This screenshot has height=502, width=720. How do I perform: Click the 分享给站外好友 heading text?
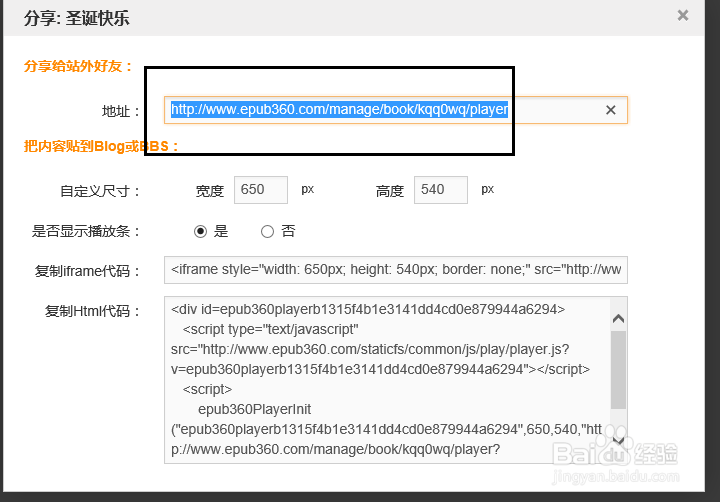click(78, 66)
